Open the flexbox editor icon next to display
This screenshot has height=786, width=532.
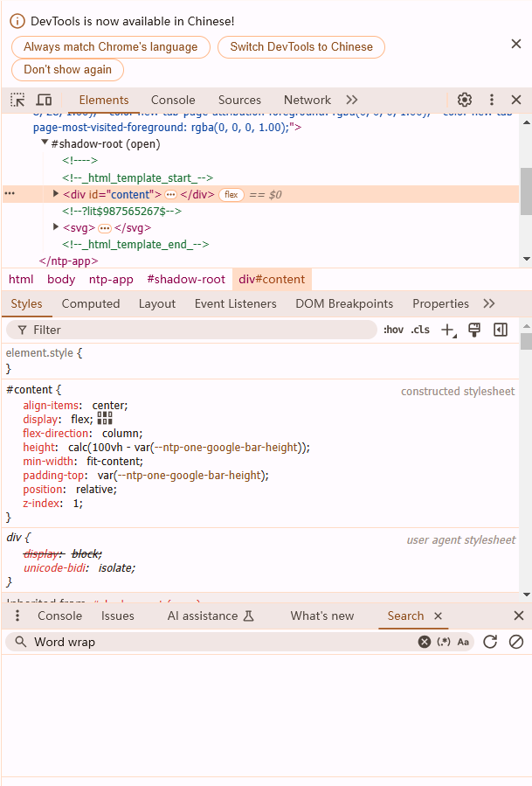105,418
